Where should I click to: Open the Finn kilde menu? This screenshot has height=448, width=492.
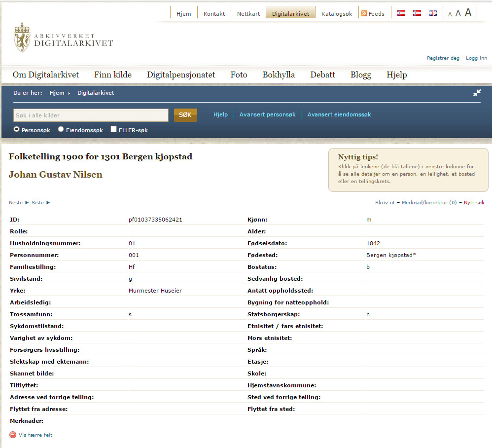(113, 75)
